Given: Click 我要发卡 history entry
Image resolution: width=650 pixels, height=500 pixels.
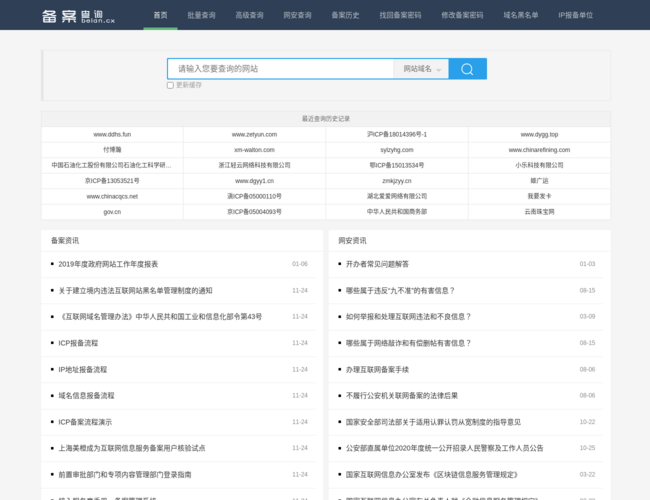Looking at the screenshot, I should coord(539,196).
